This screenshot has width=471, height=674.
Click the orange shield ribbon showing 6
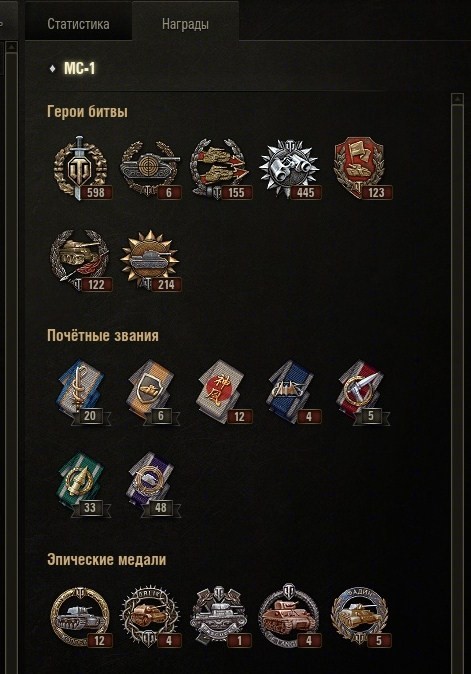pos(152,392)
